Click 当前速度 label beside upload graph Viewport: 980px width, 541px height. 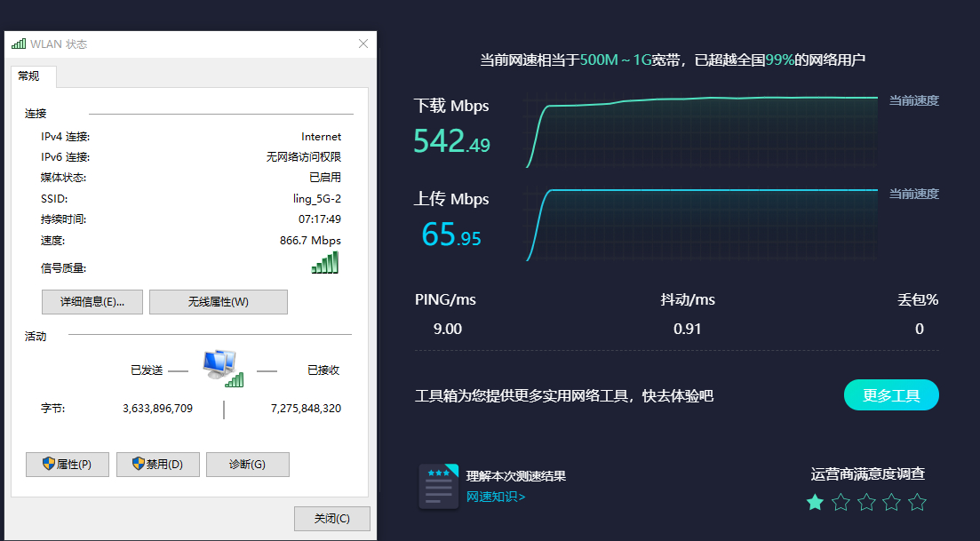coord(913,194)
